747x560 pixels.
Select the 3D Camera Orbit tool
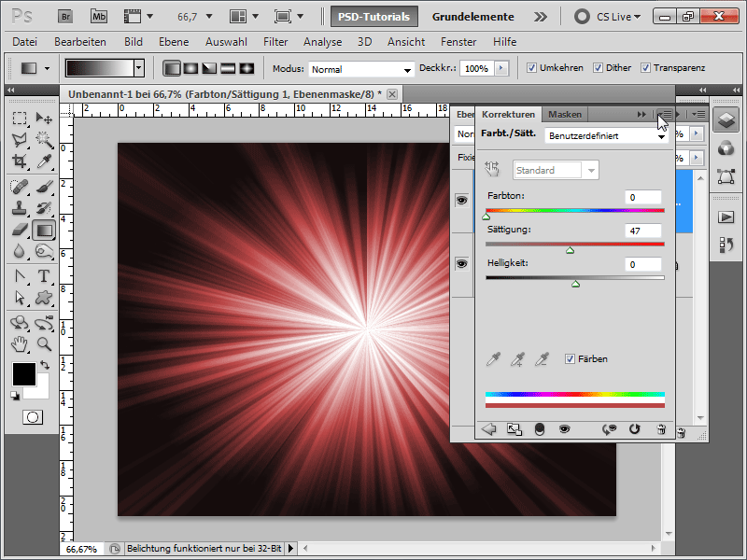44,323
